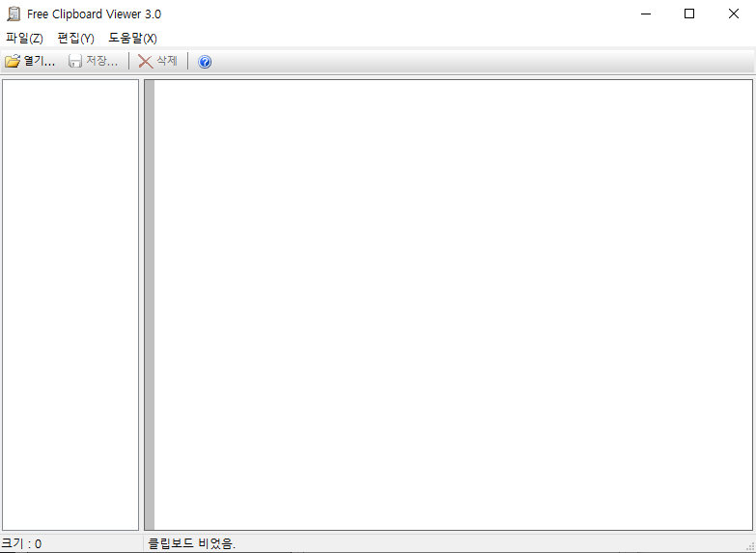This screenshot has height=553, width=756.
Task: Minimize the Free Clipboard Viewer window
Action: point(646,14)
